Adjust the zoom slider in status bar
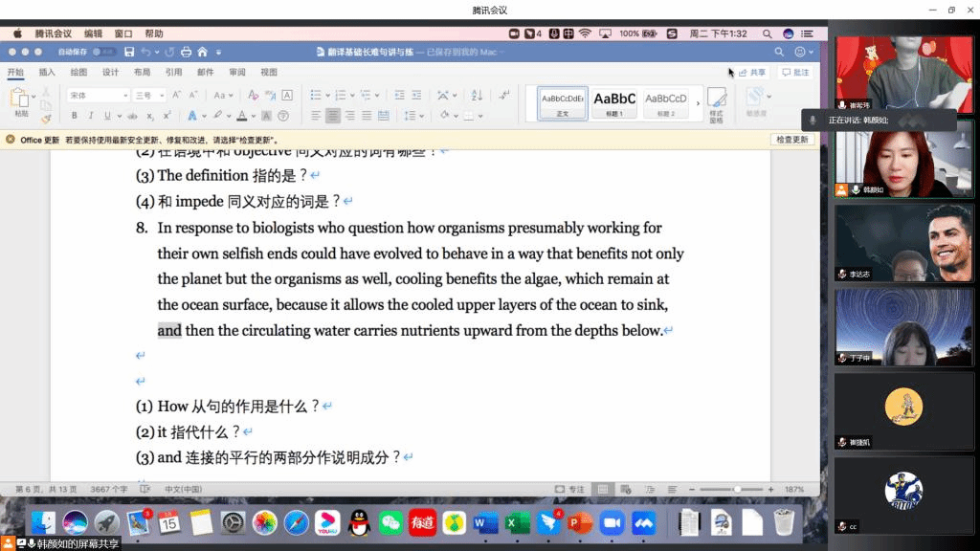Screen dimensions: 980x551 (735, 489)
